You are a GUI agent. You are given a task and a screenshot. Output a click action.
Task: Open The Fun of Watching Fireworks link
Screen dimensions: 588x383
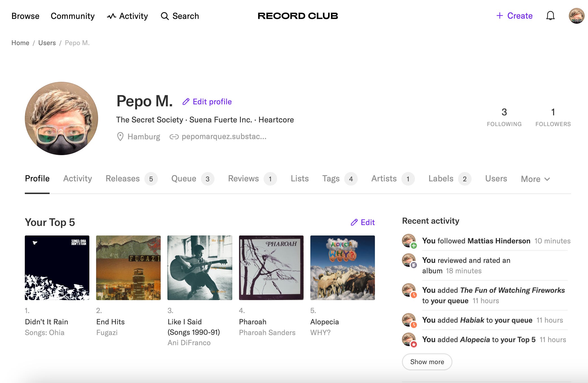tap(512, 290)
